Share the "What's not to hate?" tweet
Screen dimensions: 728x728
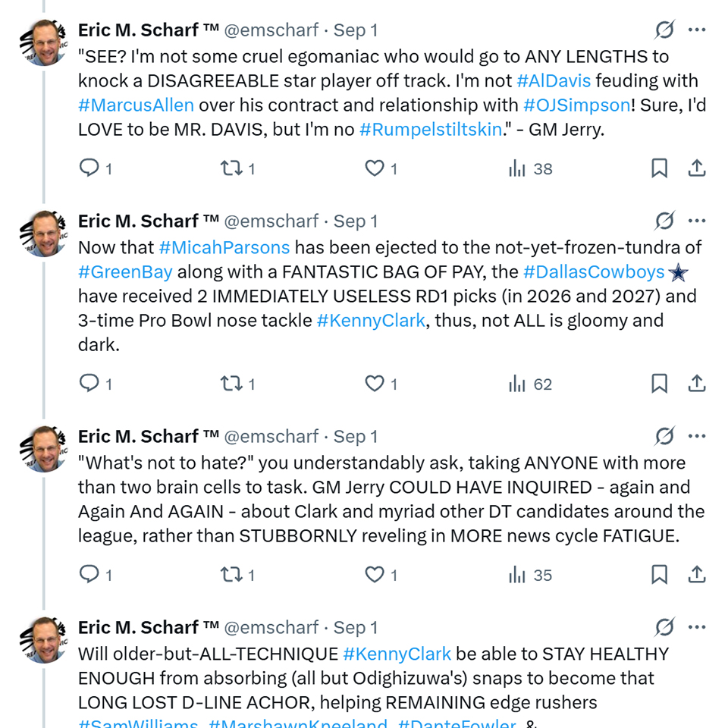(x=697, y=575)
